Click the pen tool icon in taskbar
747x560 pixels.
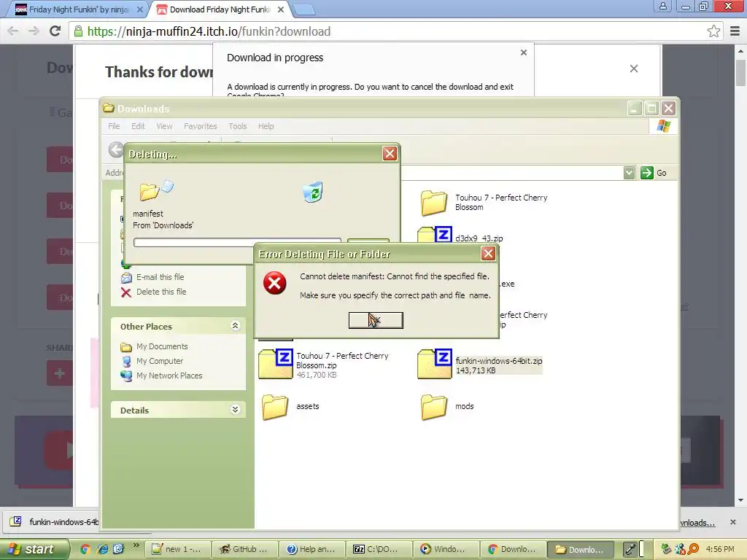[x=630, y=549]
